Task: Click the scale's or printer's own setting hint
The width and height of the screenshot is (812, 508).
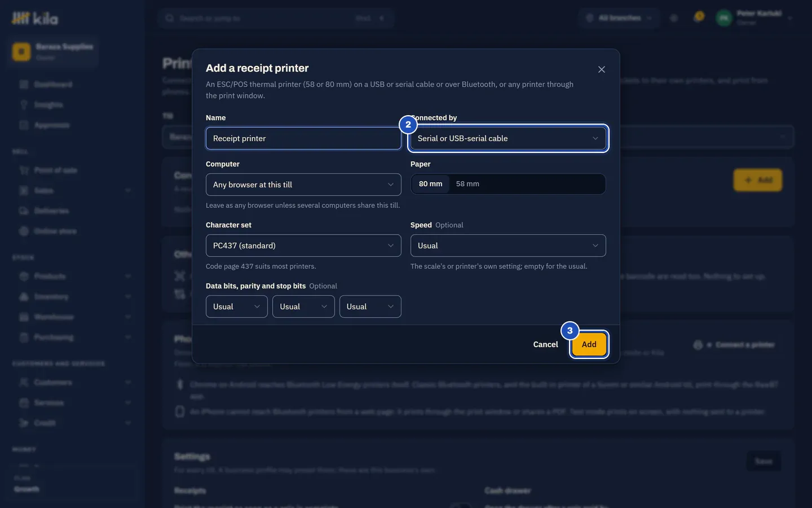Action: click(499, 266)
